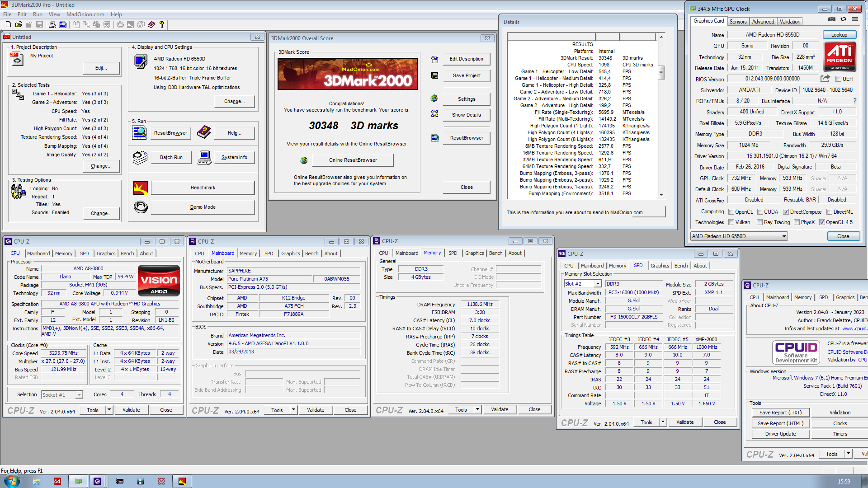The width and height of the screenshot is (868, 488).
Task: Click the Benchmark button
Action: click(x=203, y=188)
